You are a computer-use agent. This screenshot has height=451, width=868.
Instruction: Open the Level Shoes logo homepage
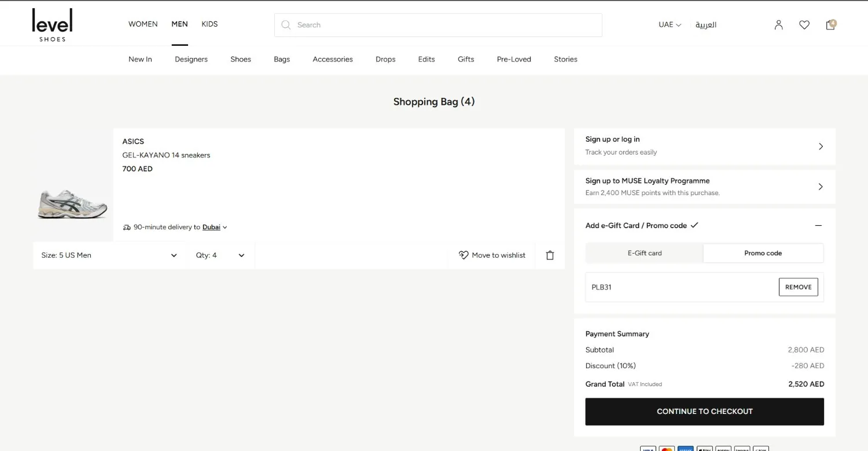52,25
